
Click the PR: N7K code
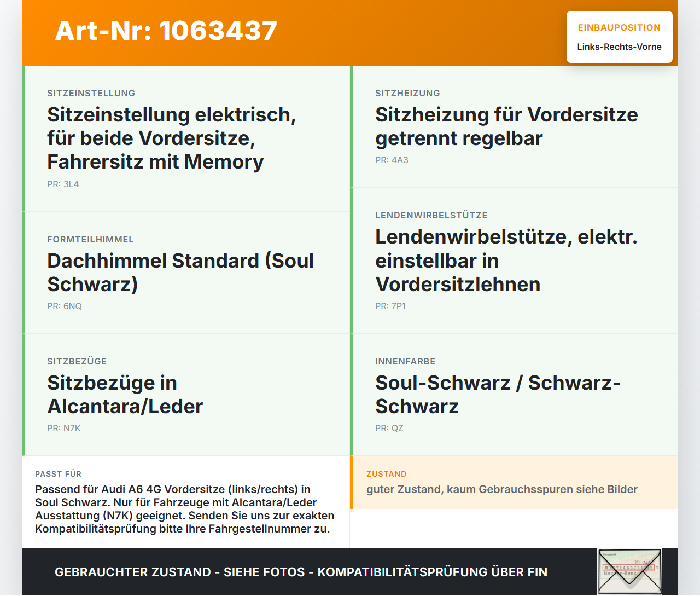[x=64, y=428]
